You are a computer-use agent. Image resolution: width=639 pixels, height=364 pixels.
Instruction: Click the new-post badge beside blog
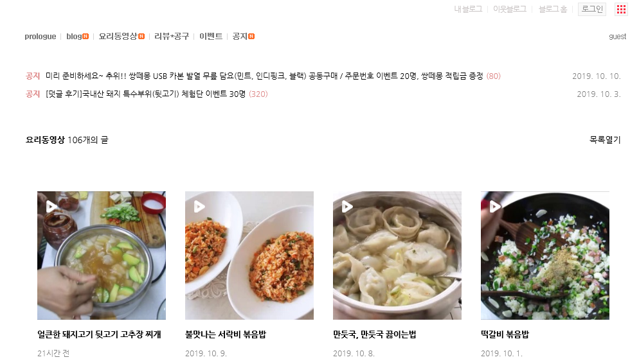click(x=85, y=36)
